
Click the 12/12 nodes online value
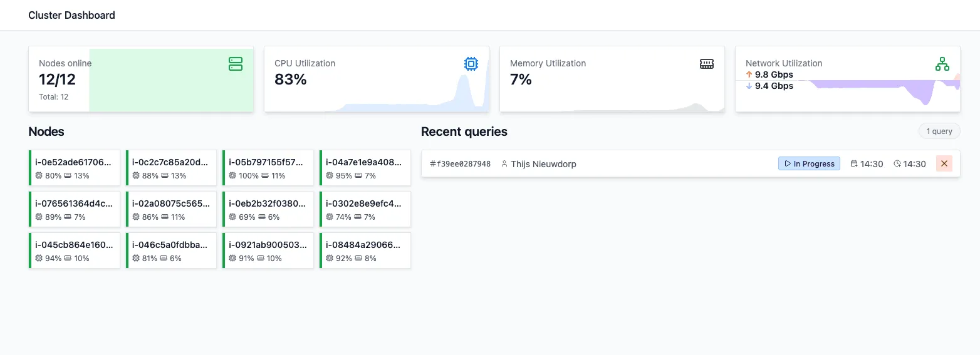[57, 79]
